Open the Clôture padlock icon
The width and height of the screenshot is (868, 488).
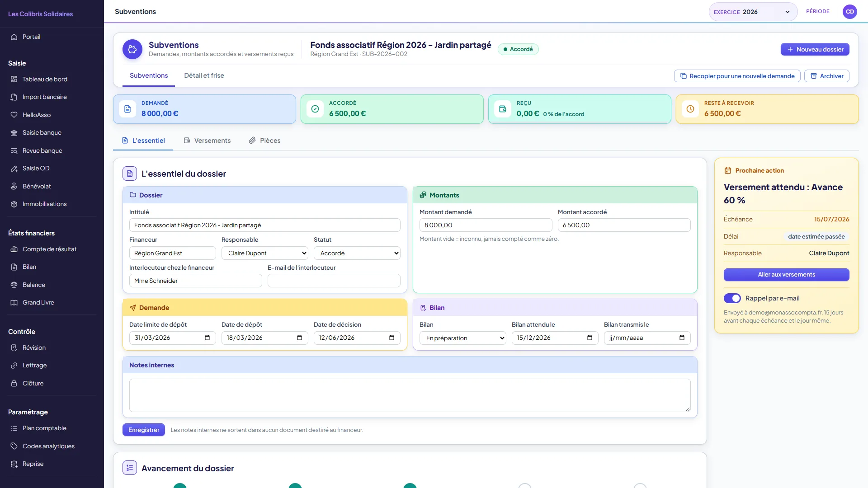(14, 383)
